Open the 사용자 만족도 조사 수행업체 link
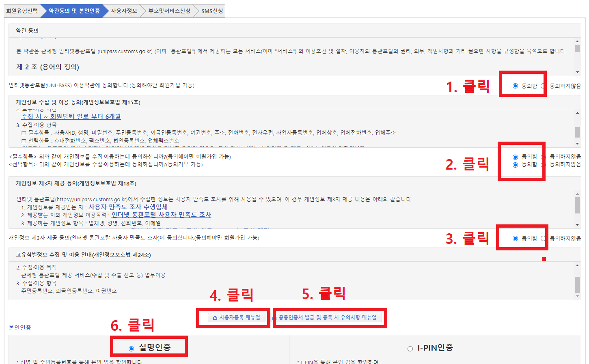 pyautogui.click(x=128, y=207)
